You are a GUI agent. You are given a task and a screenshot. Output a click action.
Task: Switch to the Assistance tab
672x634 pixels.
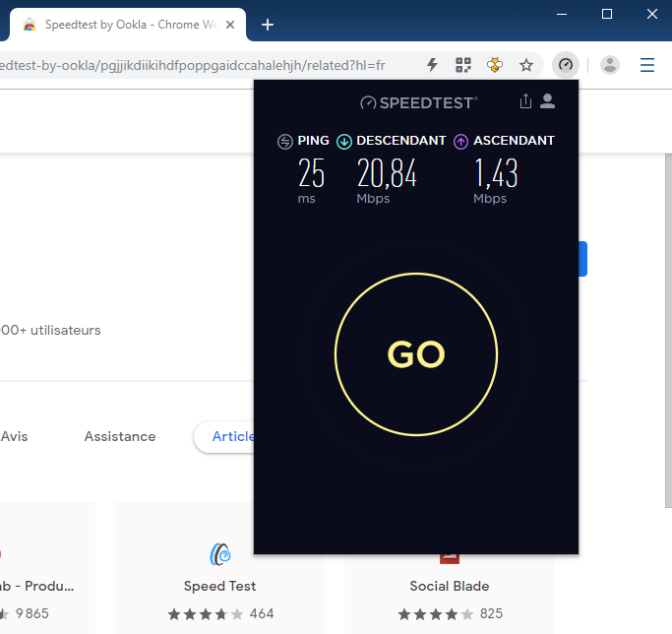tap(120, 436)
